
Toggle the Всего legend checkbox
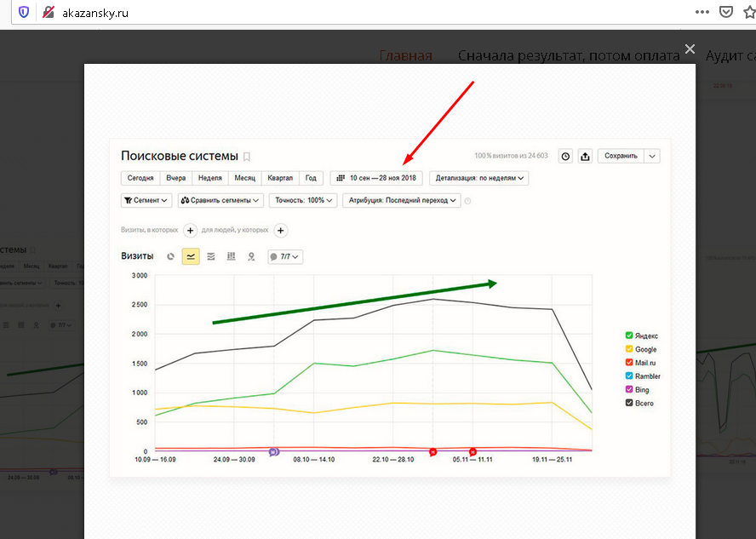click(629, 403)
